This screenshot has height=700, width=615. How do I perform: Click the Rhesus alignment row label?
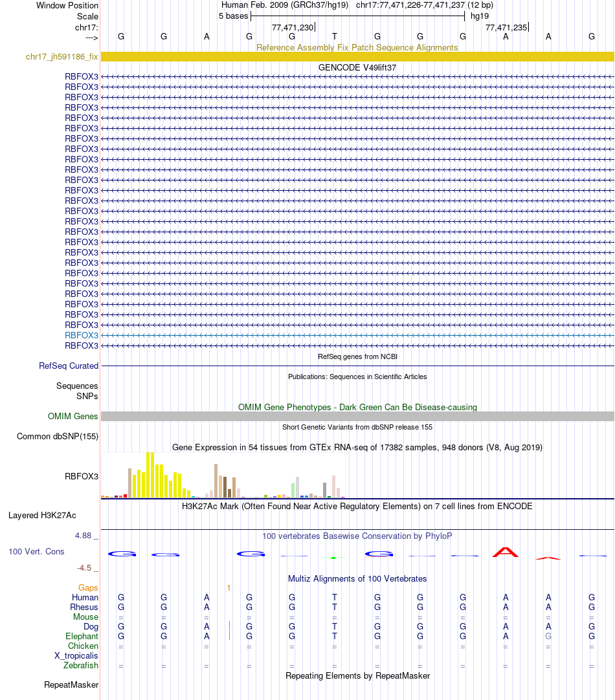(84, 607)
